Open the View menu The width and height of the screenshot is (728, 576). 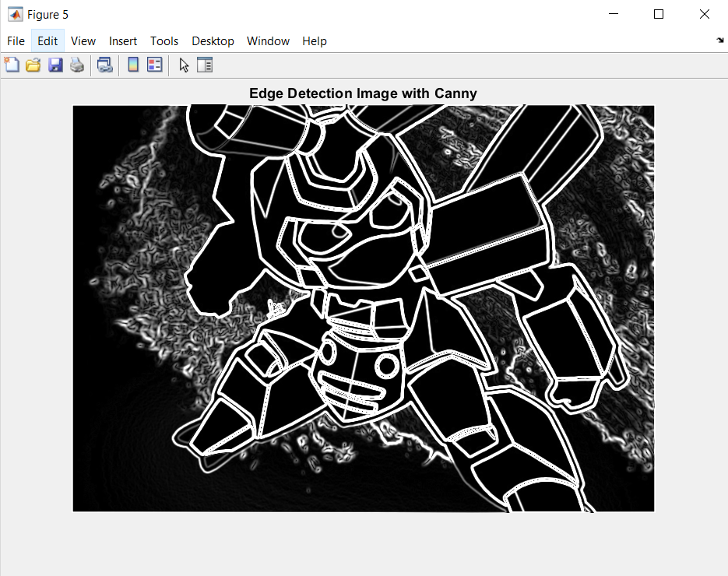tap(83, 40)
